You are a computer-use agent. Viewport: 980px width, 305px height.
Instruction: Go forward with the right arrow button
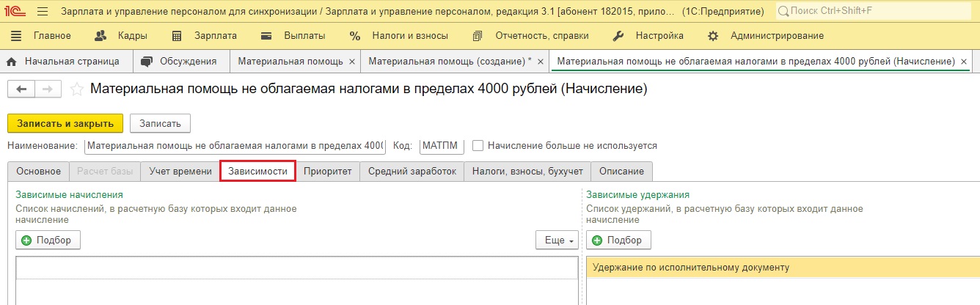(48, 89)
